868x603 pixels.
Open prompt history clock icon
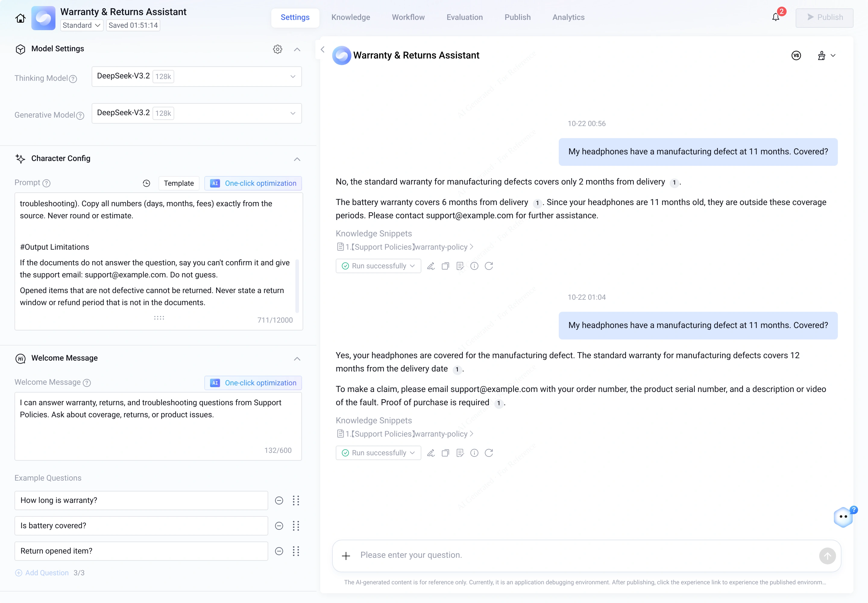click(146, 183)
